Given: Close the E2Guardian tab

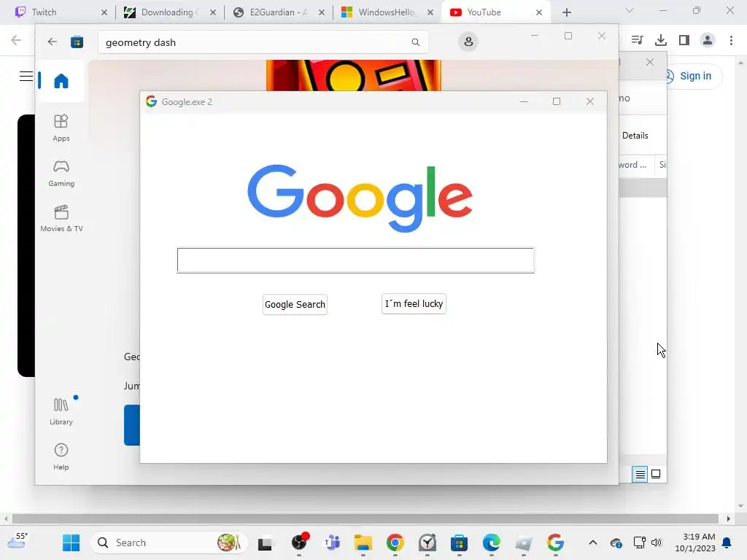Looking at the screenshot, I should [x=322, y=12].
